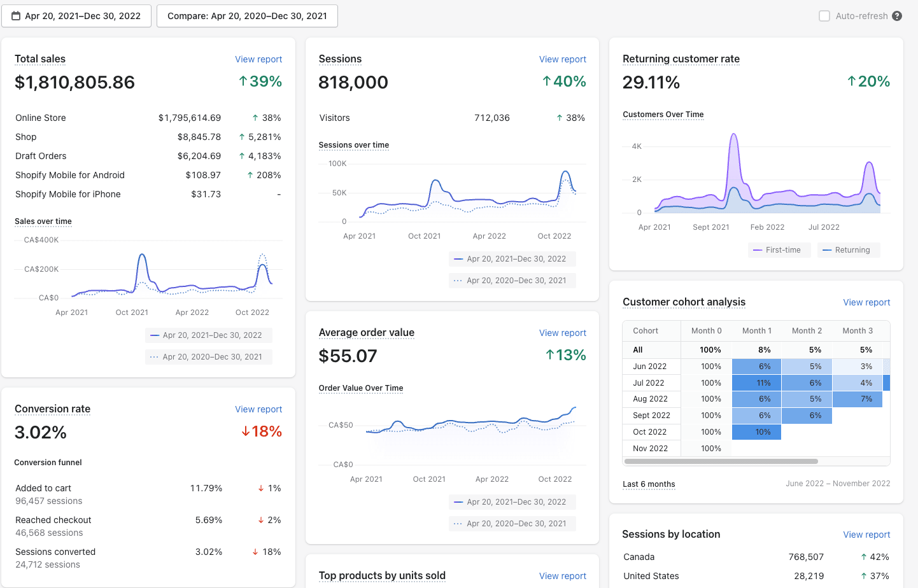Enable the Auto-refresh checkbox
Screen dimensions: 918x588
pyautogui.click(x=824, y=16)
